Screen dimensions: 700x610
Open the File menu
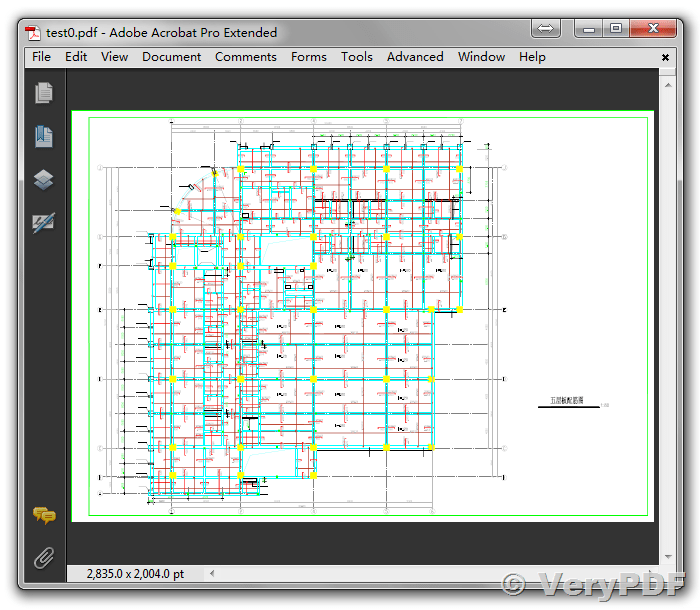point(42,57)
